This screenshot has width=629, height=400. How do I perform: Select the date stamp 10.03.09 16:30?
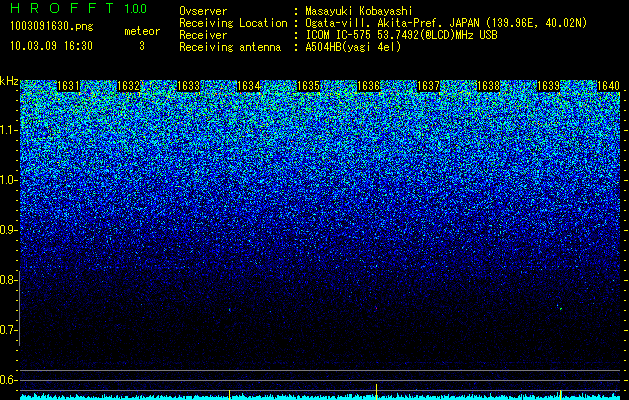(51, 46)
